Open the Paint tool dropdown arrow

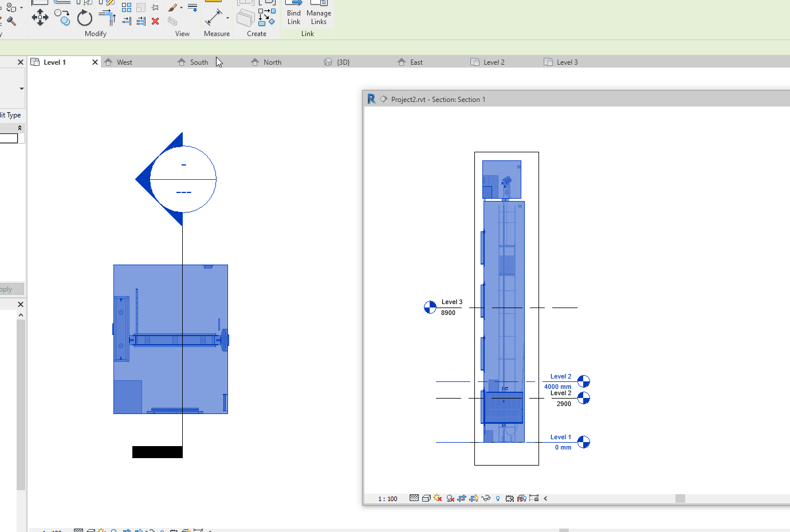181,7
